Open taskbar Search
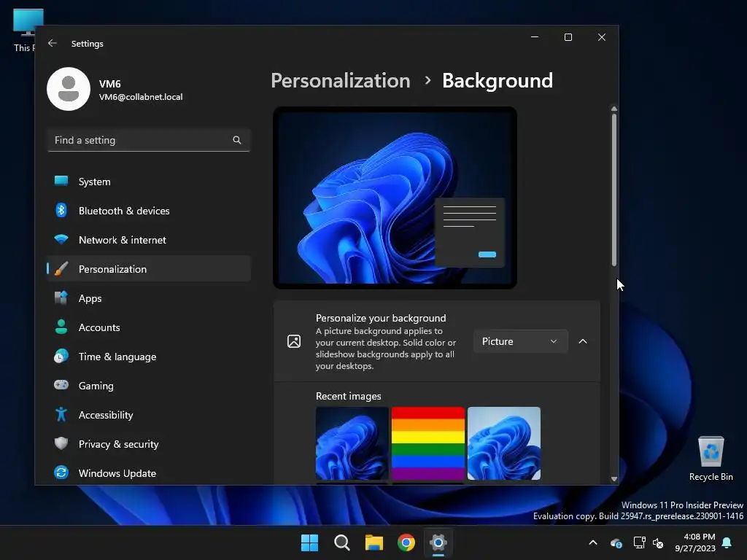This screenshot has height=560, width=747. click(342, 542)
